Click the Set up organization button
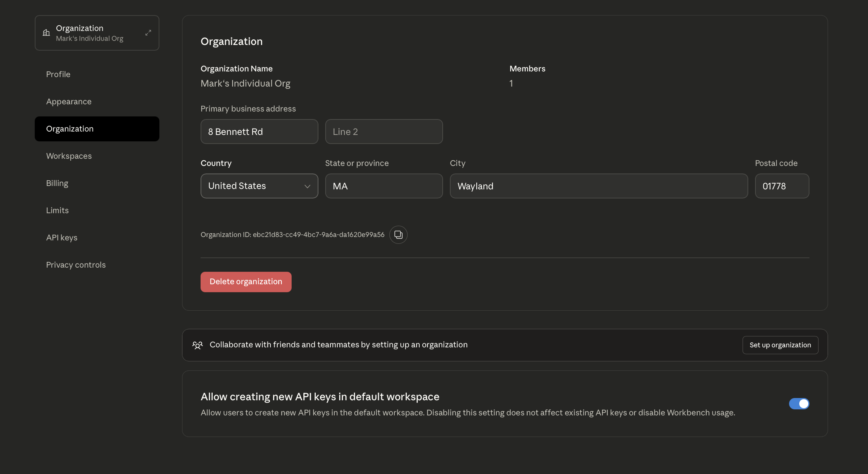Image resolution: width=868 pixels, height=474 pixels. 780,345
